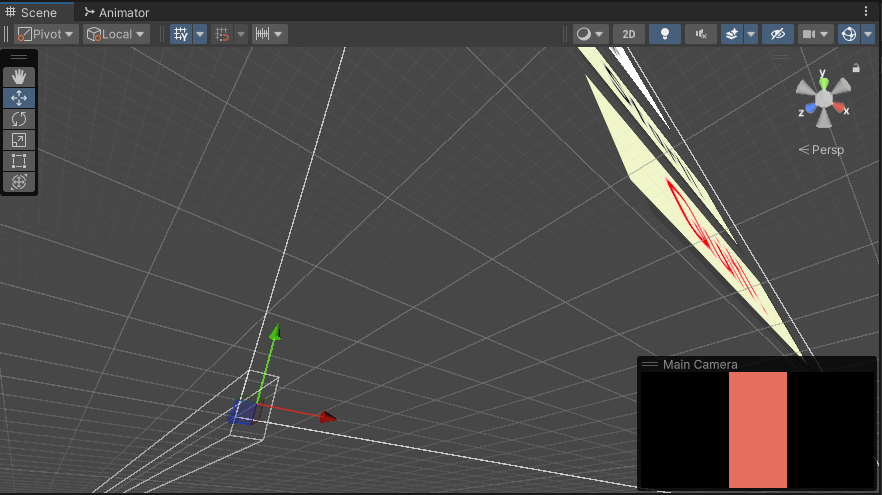Click the Main Camera overlay handle icon
The height and width of the screenshot is (495, 882).
pyautogui.click(x=650, y=364)
